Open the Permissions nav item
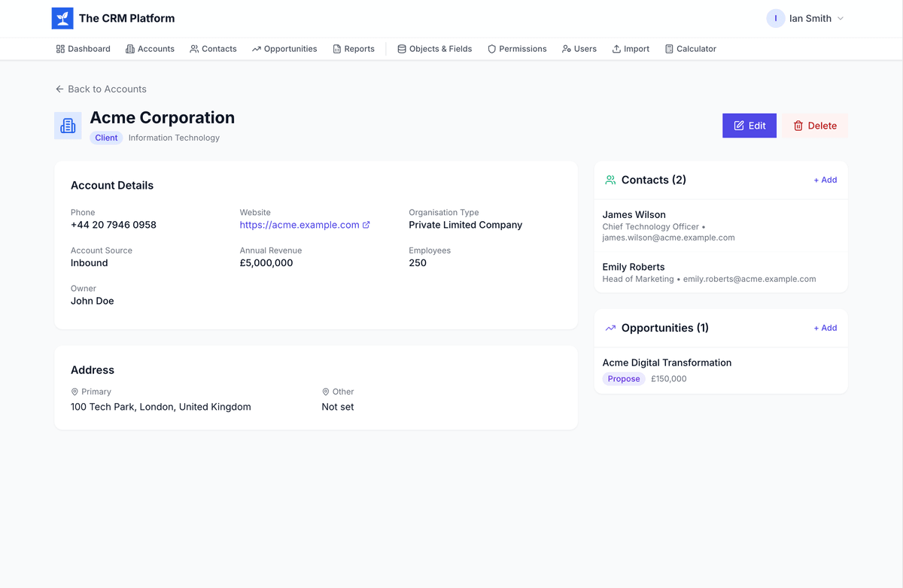 pos(517,49)
